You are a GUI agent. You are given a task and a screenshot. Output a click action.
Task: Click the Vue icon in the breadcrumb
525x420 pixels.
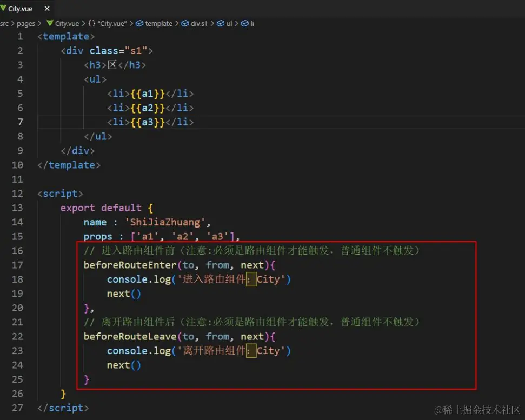[x=50, y=23]
